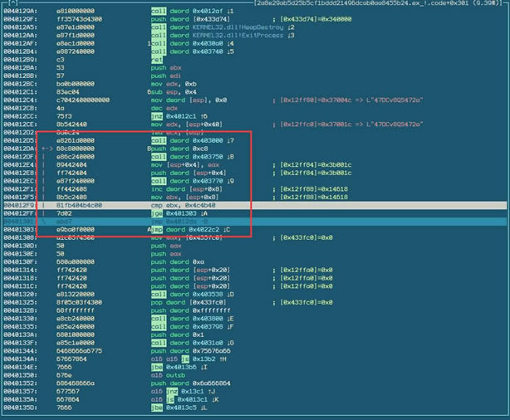Click the call dword 0x403000 instruction
510x420 pixels.
coord(187,140)
